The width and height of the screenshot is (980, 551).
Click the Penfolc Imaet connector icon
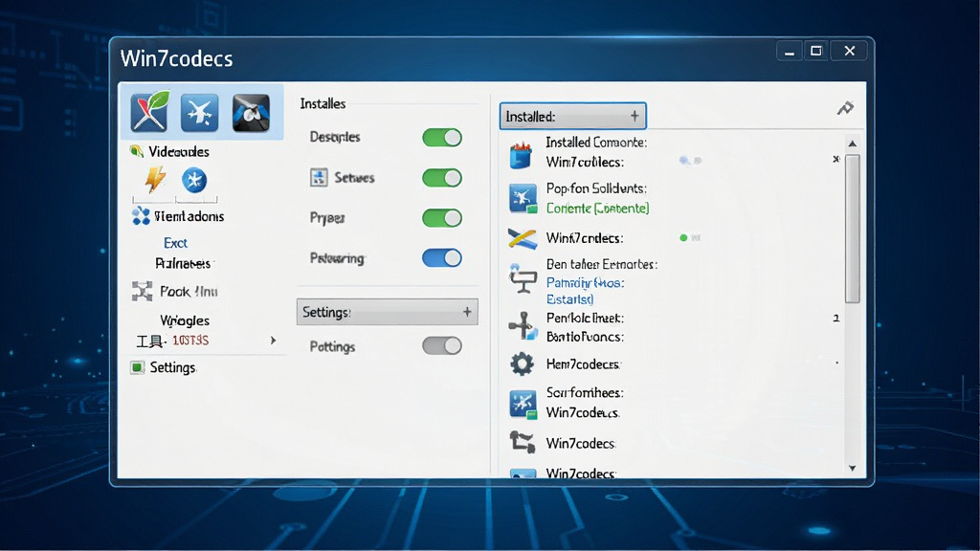(x=523, y=326)
